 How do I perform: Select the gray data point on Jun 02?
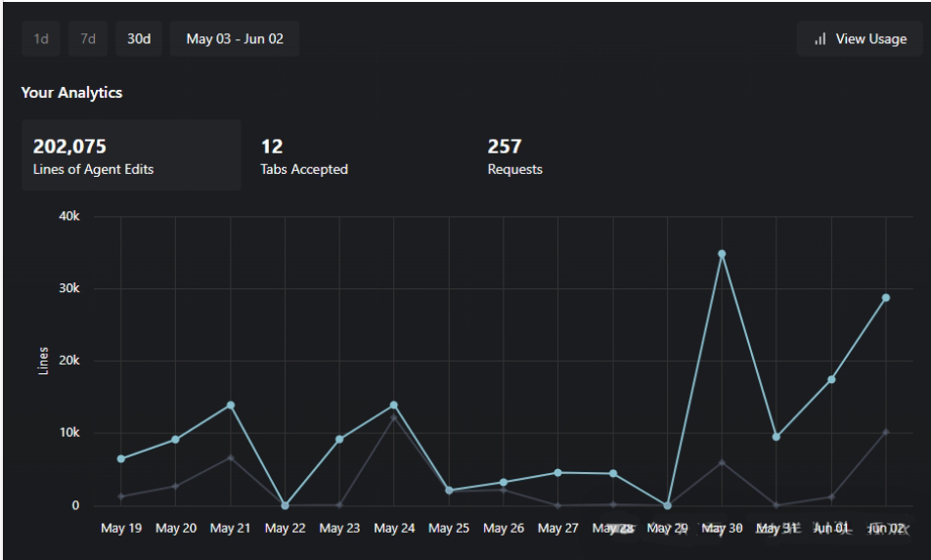click(x=886, y=431)
